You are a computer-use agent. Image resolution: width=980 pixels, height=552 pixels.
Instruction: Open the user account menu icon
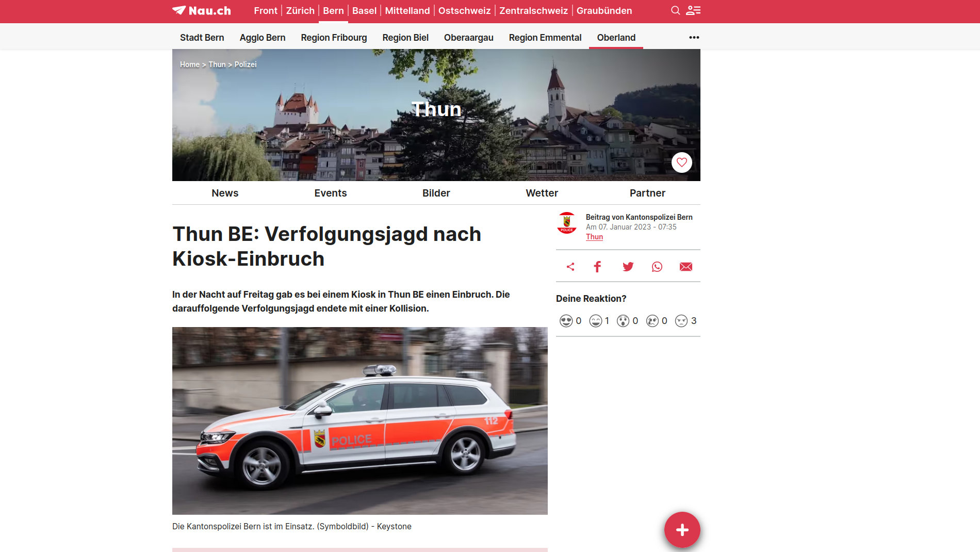pyautogui.click(x=693, y=10)
